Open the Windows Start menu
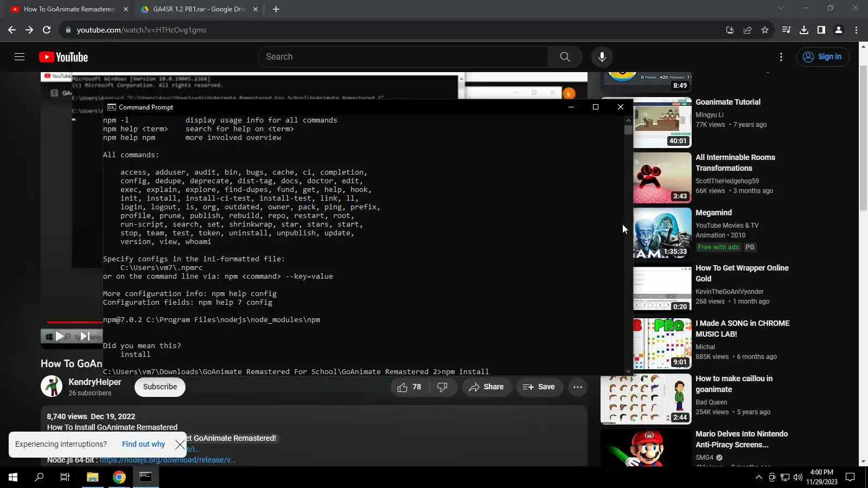 click(x=13, y=477)
